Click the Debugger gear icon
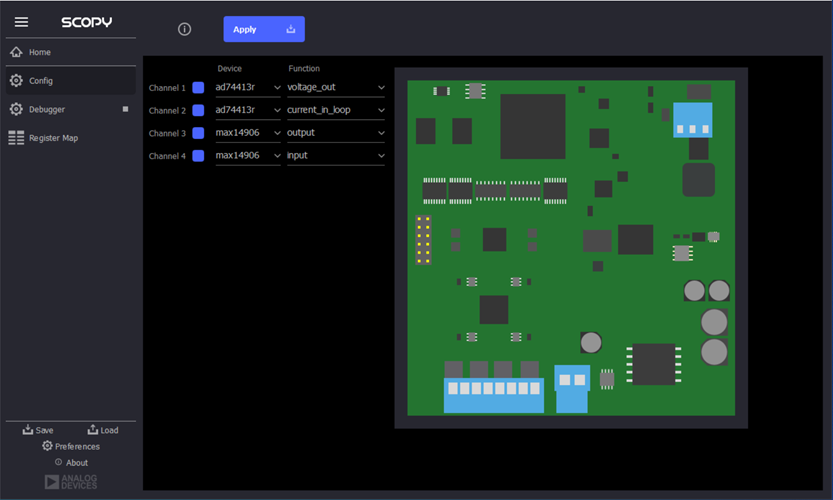This screenshot has width=833, height=500. pos(16,109)
